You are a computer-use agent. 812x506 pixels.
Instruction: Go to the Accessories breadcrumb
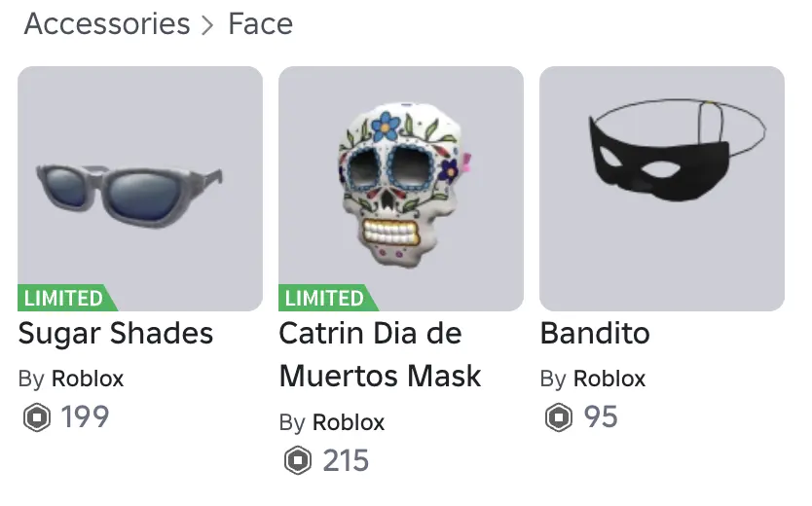107,24
